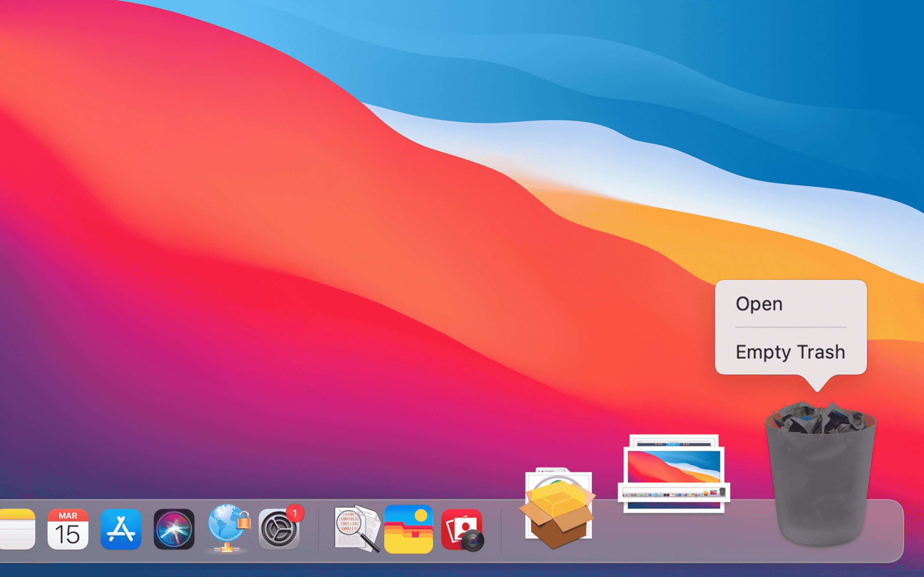
Task: Click the colorful desktop wallpaper background
Action: (x=267, y=191)
